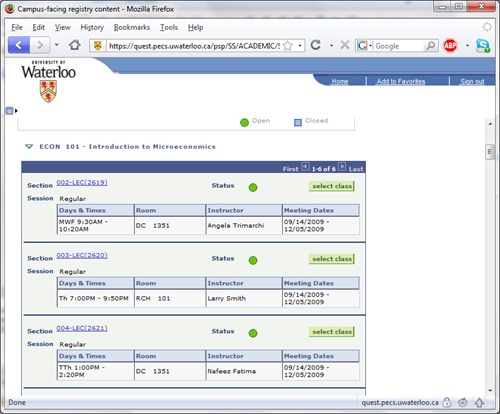This screenshot has width=500, height=414.
Task: Click the next page arrow beside Last
Action: (342, 166)
